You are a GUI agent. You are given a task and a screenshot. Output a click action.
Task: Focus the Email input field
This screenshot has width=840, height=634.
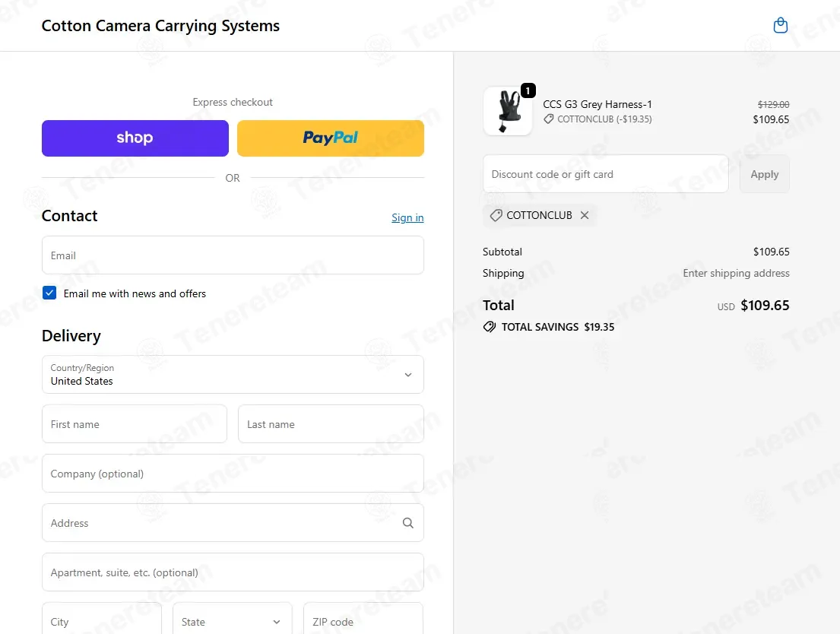[x=233, y=255]
